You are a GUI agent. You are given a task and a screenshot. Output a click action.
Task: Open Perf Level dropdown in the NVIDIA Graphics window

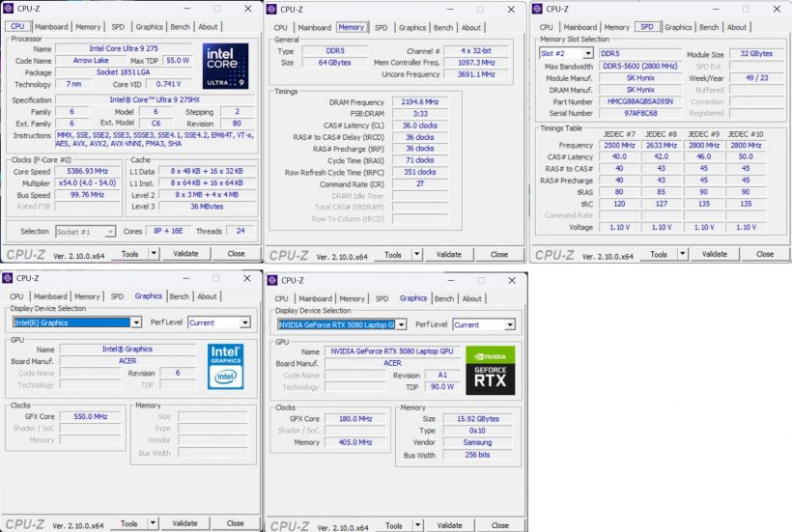click(x=510, y=324)
